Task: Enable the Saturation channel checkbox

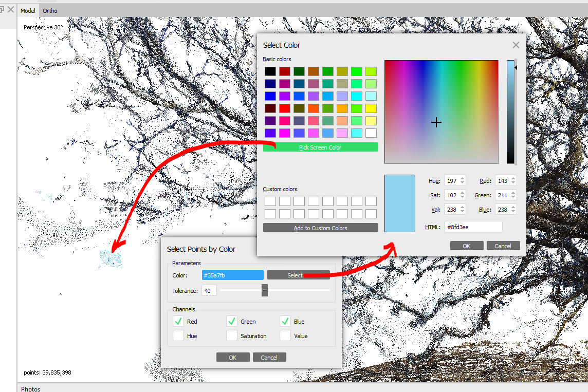Action: [x=232, y=336]
